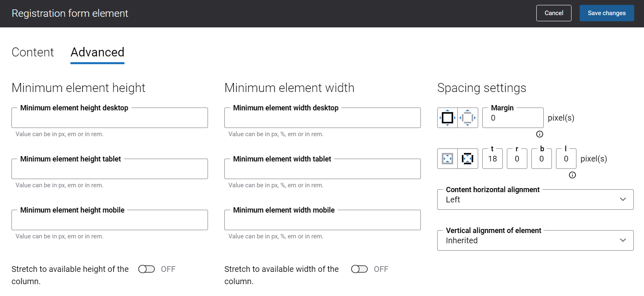Screen dimensions: 644x296
Task: Select the Advanced tab
Action: pos(97,52)
